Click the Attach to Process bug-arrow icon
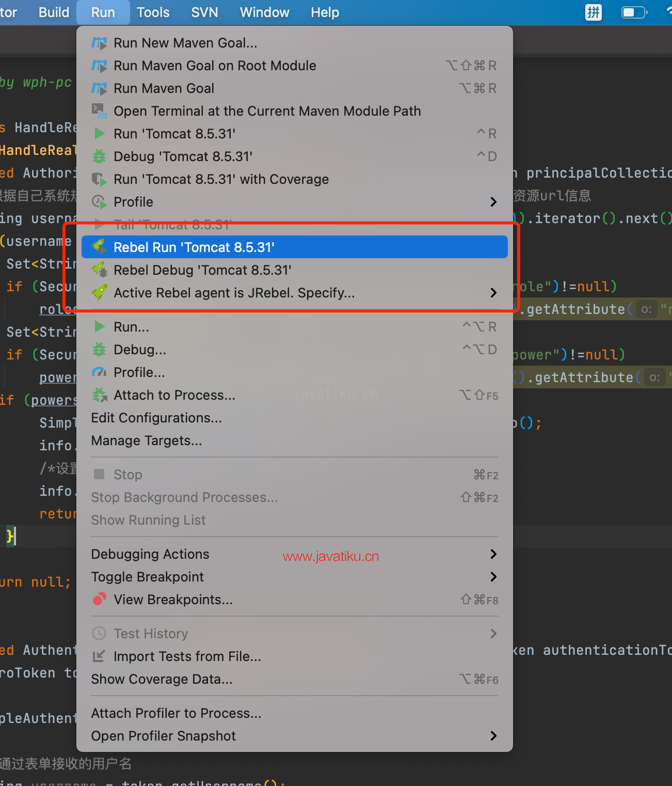The width and height of the screenshot is (672, 786). pyautogui.click(x=99, y=395)
